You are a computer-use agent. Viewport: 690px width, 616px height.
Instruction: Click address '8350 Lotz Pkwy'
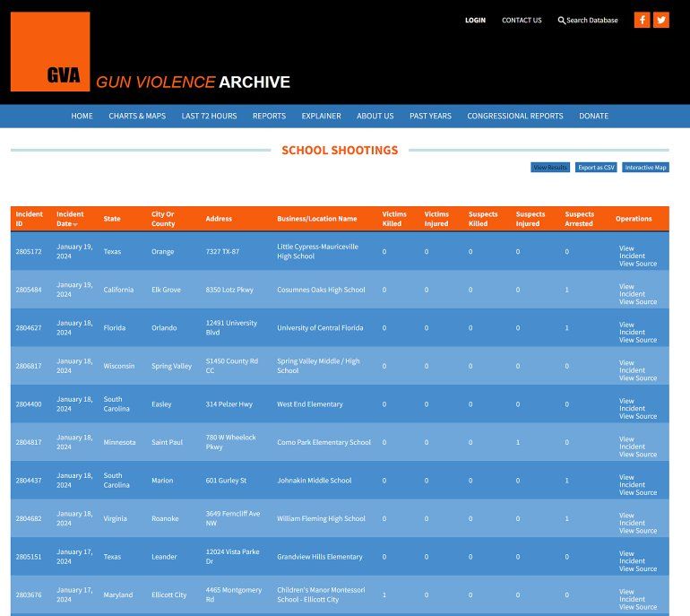[229, 290]
